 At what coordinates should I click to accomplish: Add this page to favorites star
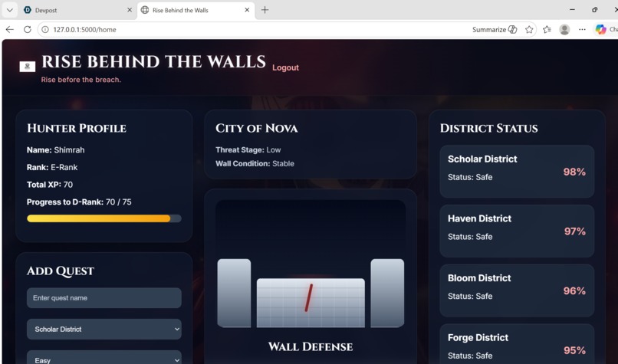tap(529, 30)
